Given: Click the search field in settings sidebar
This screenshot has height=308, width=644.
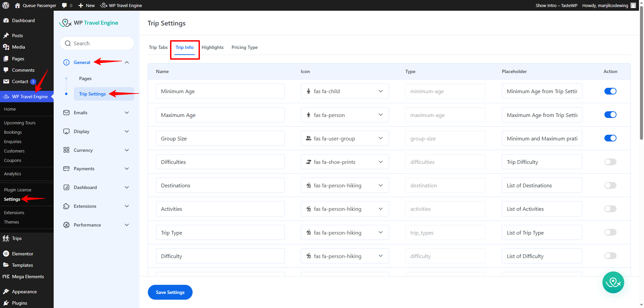Looking at the screenshot, I should pos(97,43).
